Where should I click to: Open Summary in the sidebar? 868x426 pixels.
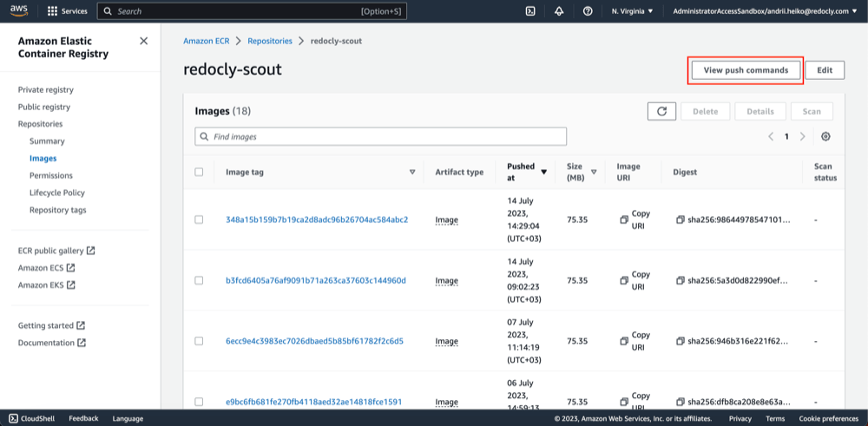coord(47,141)
